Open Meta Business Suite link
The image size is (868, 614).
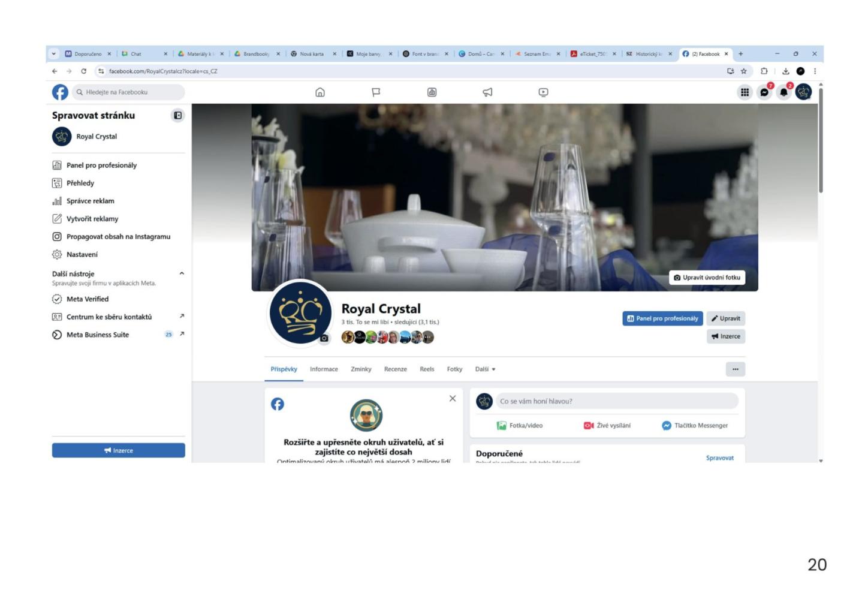coord(98,335)
